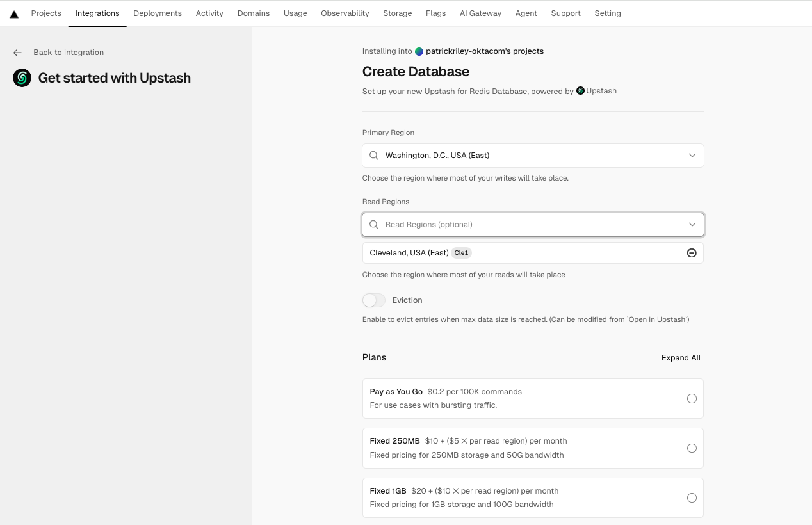Click the search icon in Primary Region
The width and height of the screenshot is (812, 525).
coord(374,156)
